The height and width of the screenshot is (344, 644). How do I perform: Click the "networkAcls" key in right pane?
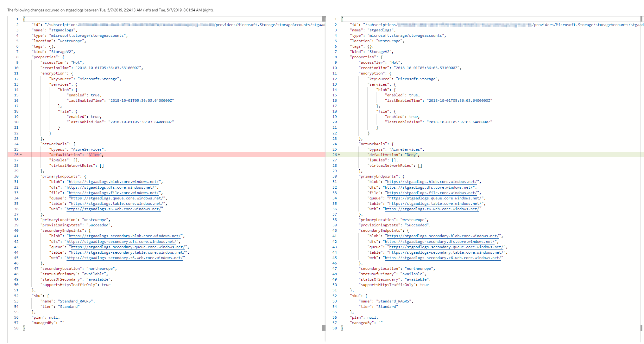(373, 144)
